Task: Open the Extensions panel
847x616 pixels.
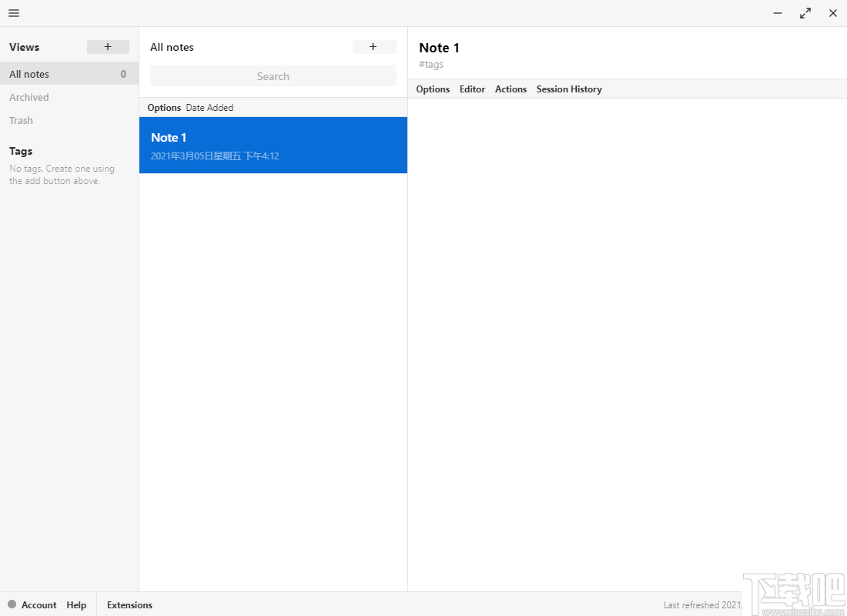Action: [129, 604]
